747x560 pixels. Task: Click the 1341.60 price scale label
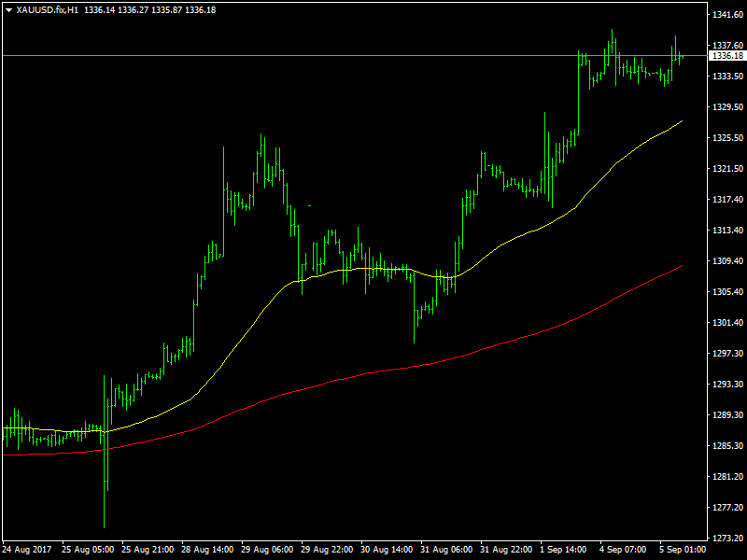727,15
